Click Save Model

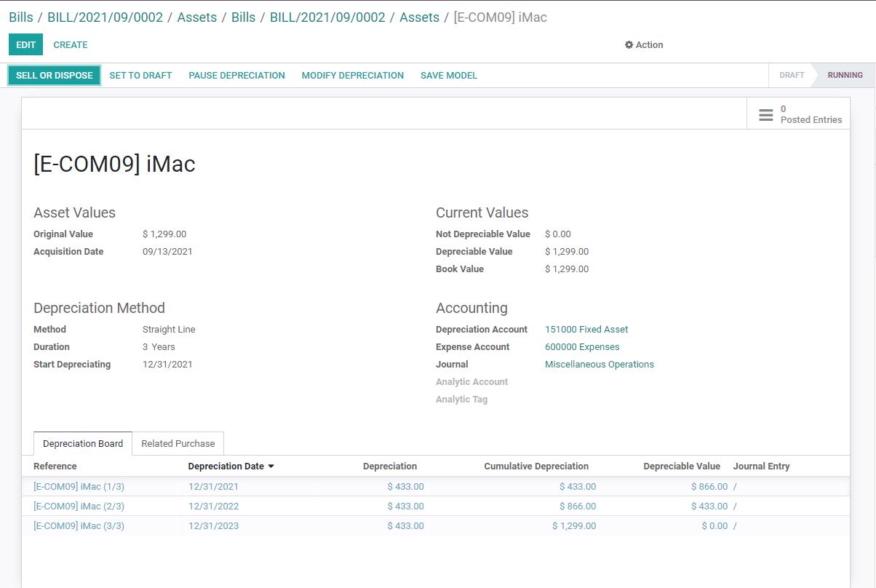pos(449,75)
